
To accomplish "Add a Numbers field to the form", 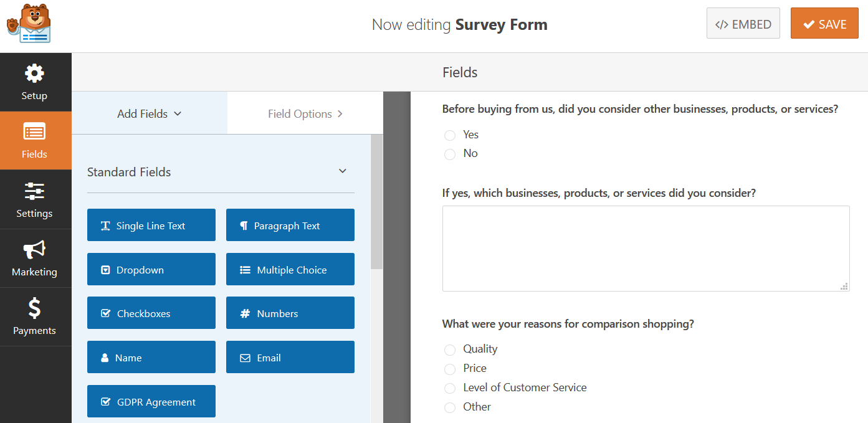I will tap(290, 313).
